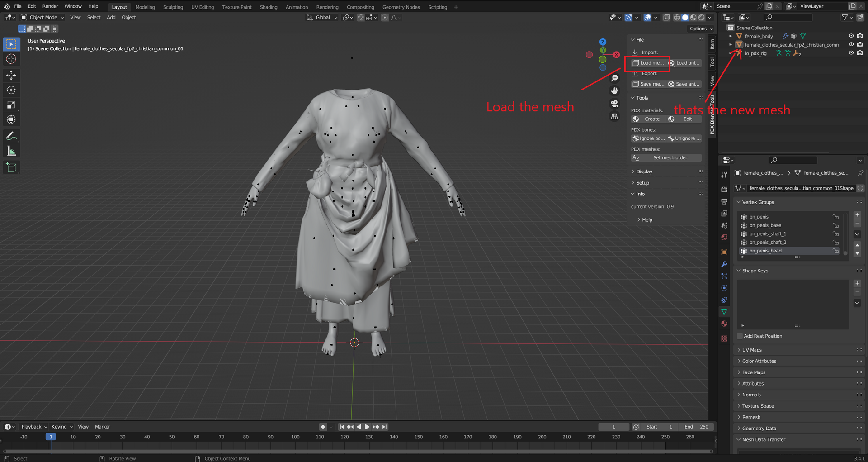868x462 pixels.
Task: Open the Transform Orientation dropdown showing Global
Action: tap(322, 17)
